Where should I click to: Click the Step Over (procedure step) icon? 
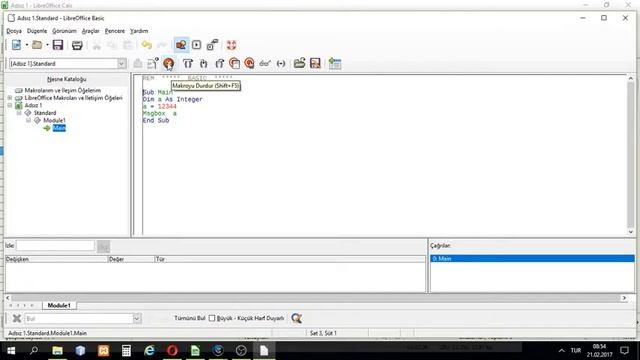(188, 63)
